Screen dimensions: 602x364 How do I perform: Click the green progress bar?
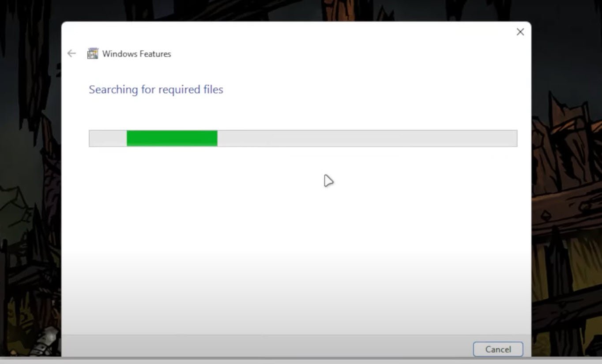172,138
